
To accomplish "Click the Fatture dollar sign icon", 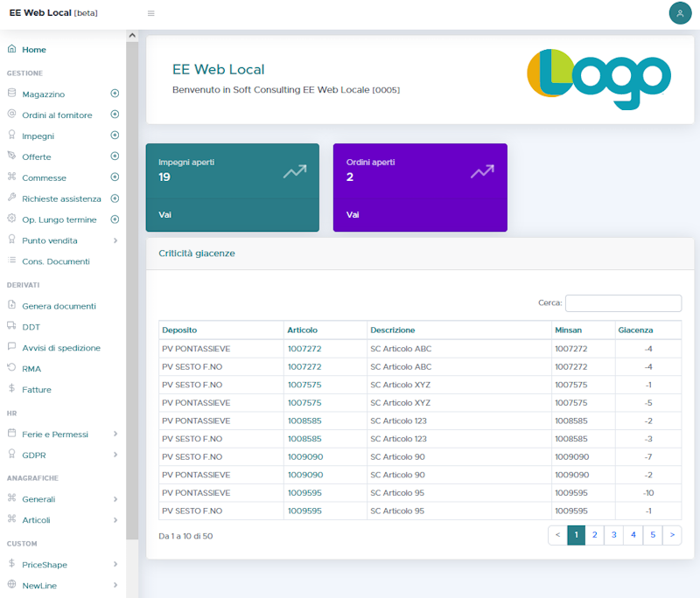I will (x=11, y=389).
